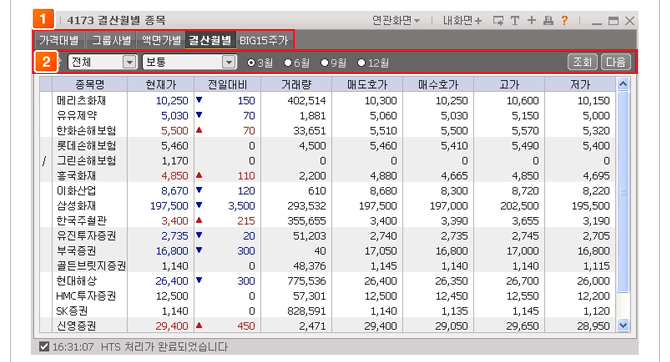670x362 pixels.
Task: Switch to the BIG15주가 tab
Action: (264, 41)
